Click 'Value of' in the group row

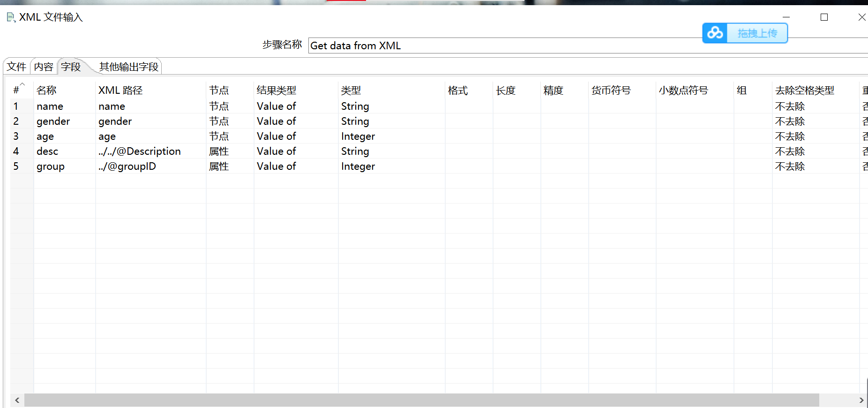pos(277,166)
